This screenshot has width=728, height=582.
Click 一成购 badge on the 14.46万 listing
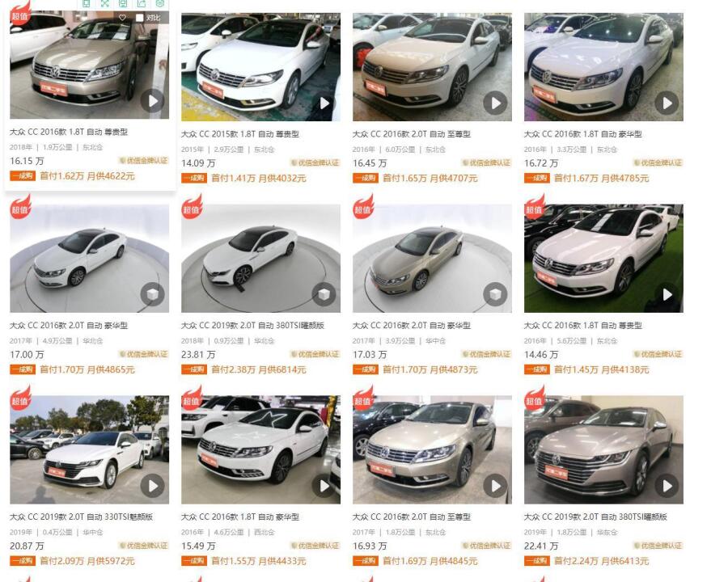point(537,369)
